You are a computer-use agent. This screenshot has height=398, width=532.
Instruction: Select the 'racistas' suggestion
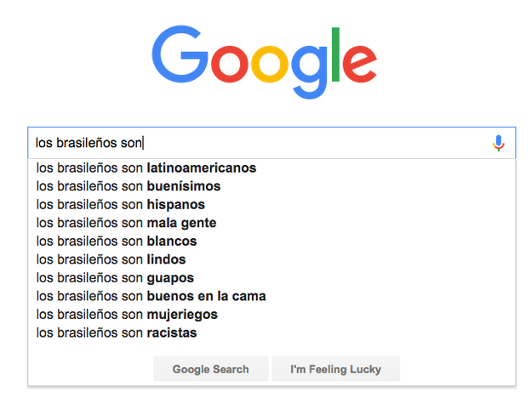click(272, 333)
